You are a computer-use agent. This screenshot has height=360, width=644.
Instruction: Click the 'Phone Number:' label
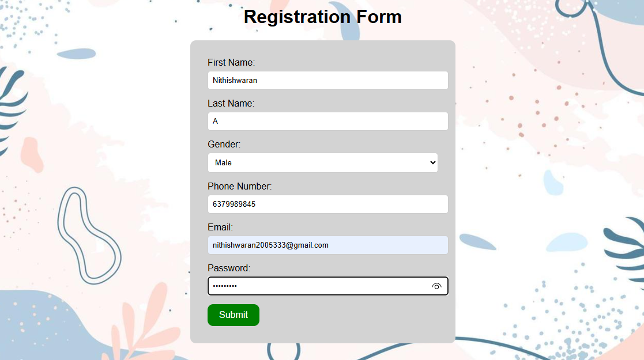tap(239, 187)
